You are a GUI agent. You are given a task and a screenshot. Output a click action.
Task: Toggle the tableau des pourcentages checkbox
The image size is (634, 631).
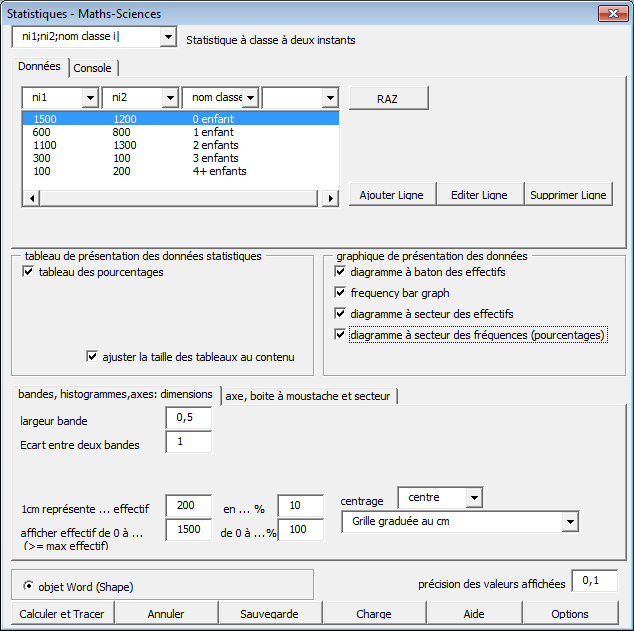(28, 272)
